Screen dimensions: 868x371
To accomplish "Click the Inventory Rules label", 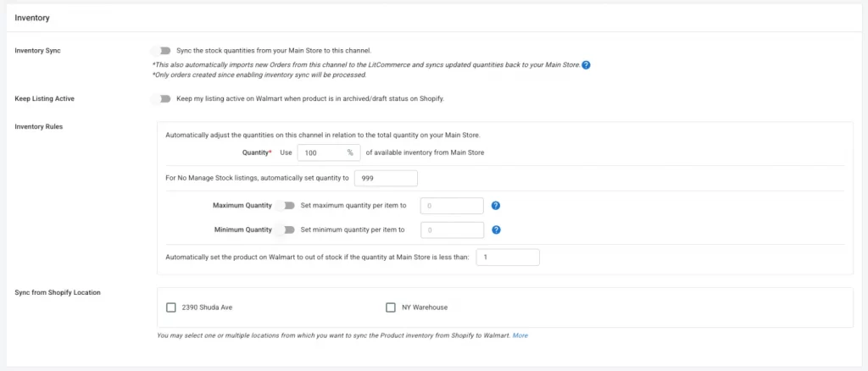I will [39, 126].
